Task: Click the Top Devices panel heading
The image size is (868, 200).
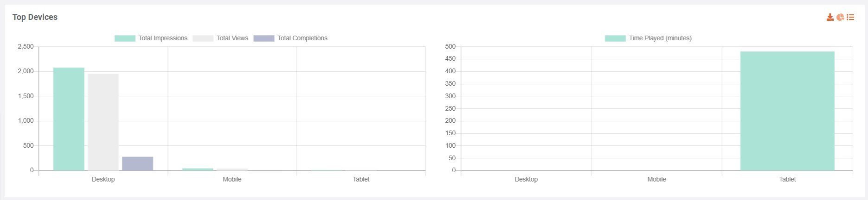Action: point(35,17)
